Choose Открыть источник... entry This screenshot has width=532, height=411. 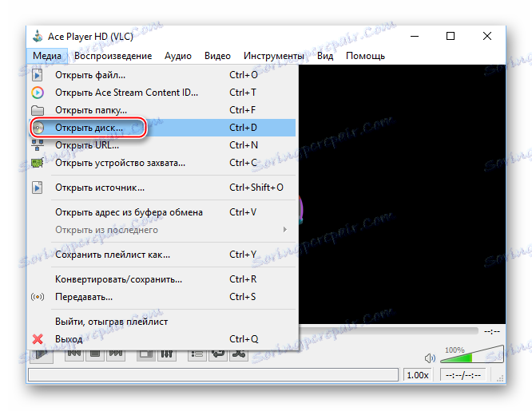(162, 188)
